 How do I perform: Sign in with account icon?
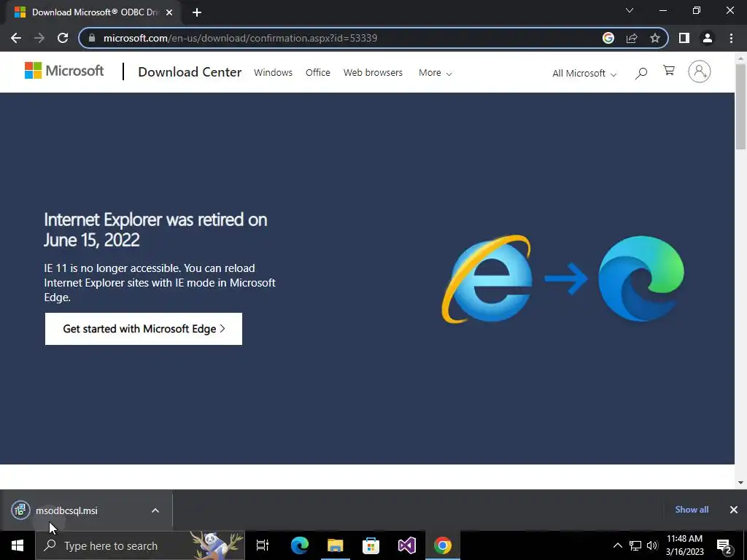click(700, 71)
